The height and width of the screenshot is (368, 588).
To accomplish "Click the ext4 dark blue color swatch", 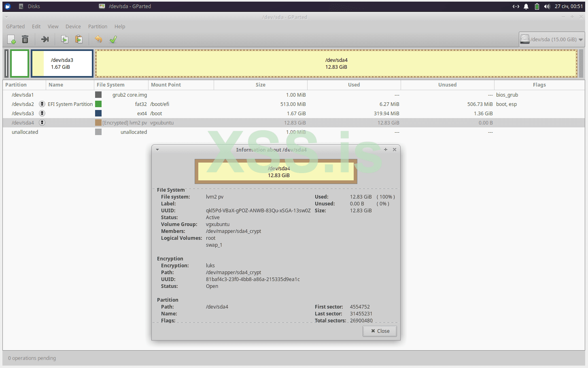I will [x=98, y=113].
